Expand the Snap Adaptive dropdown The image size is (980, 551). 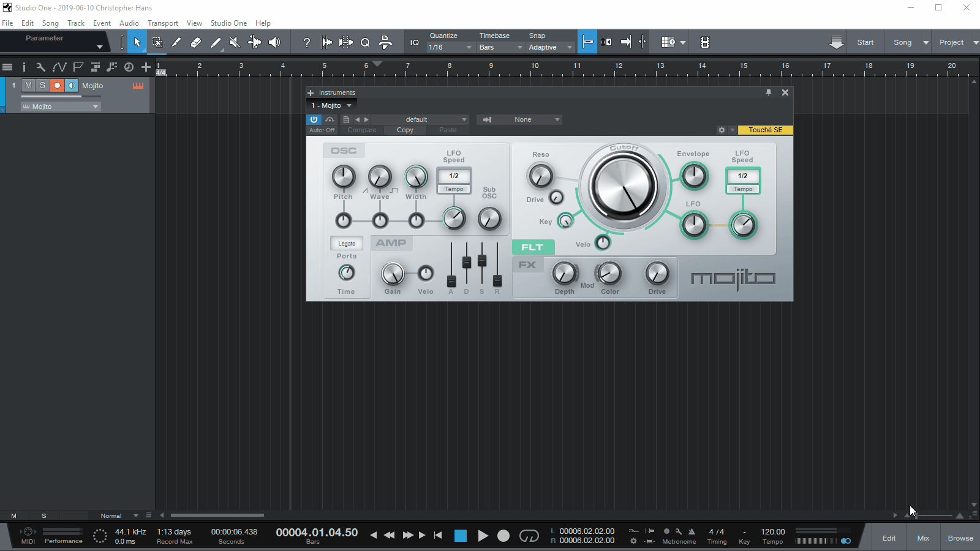(549, 47)
